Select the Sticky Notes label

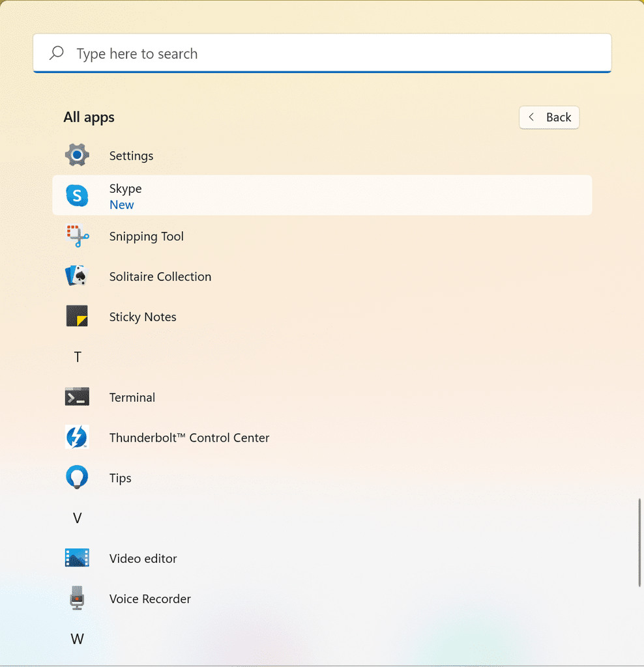tap(143, 317)
